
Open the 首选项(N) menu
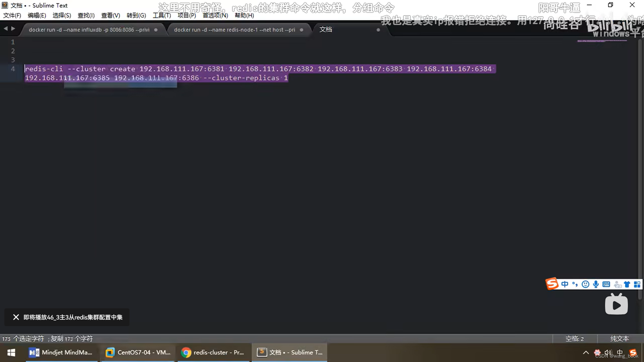[215, 15]
